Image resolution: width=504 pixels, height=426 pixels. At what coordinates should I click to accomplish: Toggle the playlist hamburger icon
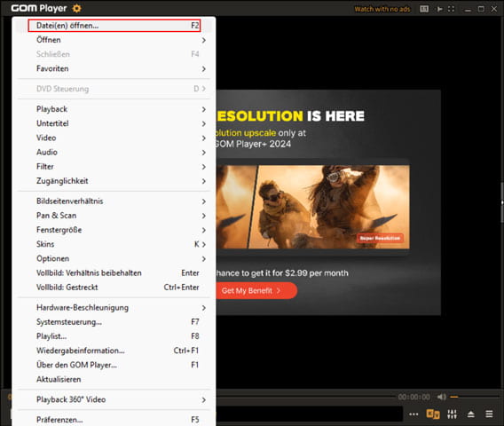489,414
